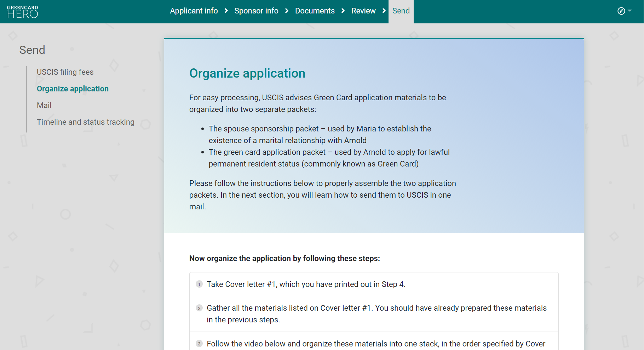Open the compass help menu icon
644x350 pixels.
point(621,11)
